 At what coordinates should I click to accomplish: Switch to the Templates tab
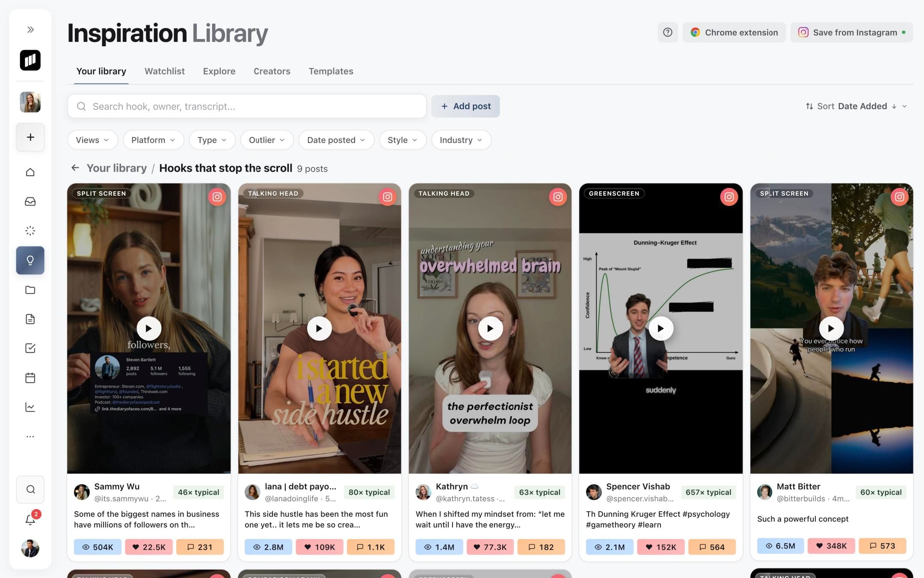[x=331, y=71]
